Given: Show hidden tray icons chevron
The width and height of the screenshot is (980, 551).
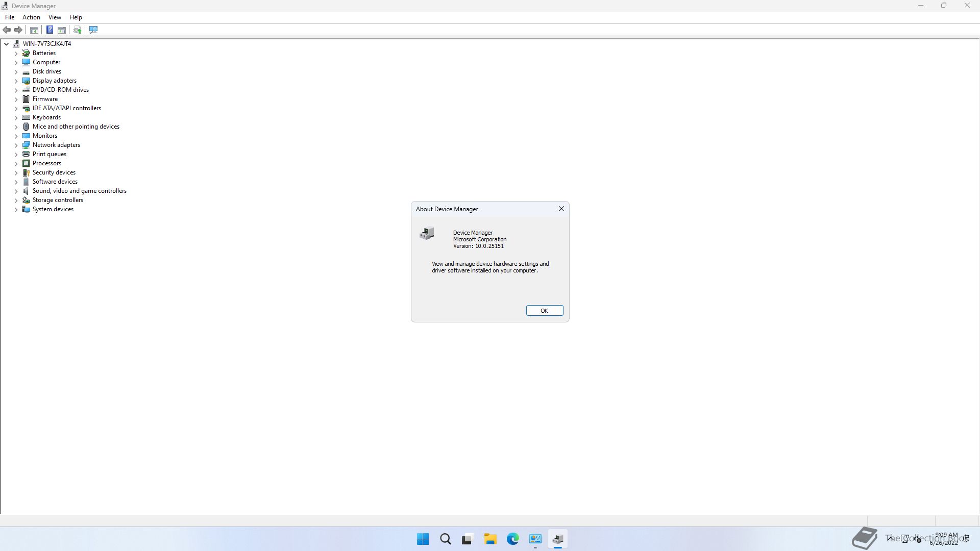Looking at the screenshot, I should (890, 539).
